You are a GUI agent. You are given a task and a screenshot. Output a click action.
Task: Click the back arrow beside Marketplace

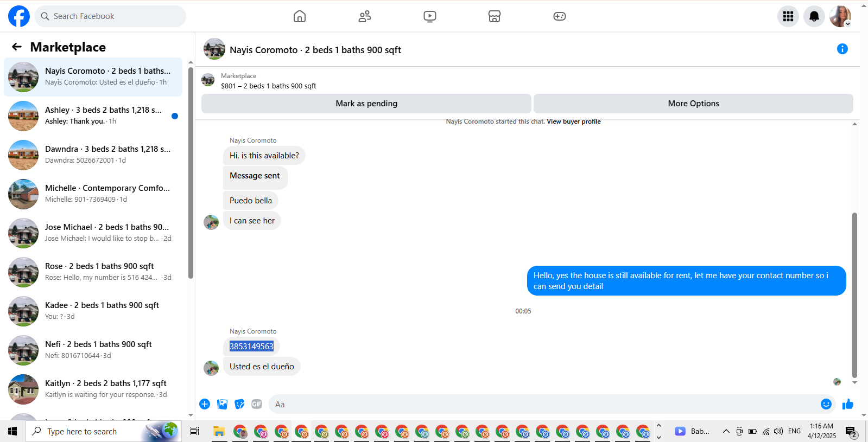click(17, 47)
